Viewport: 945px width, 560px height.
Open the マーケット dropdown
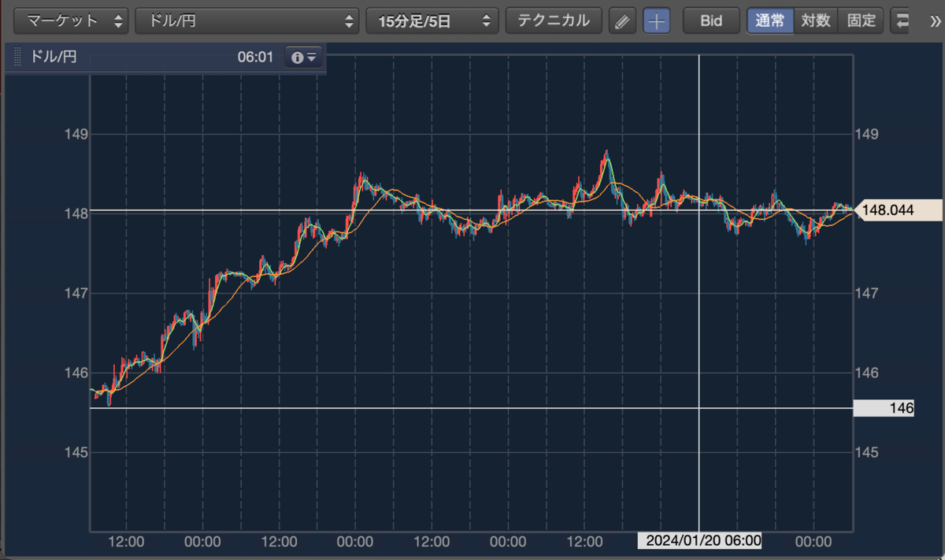pos(71,21)
